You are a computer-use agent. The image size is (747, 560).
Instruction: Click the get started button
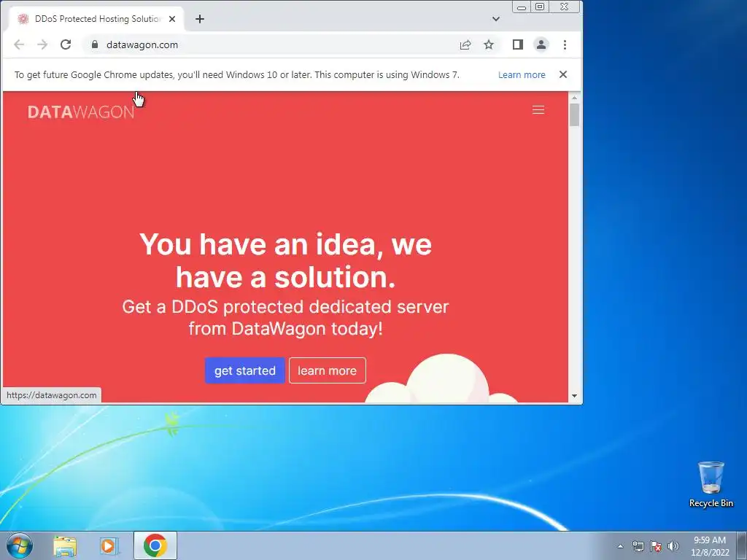click(245, 370)
